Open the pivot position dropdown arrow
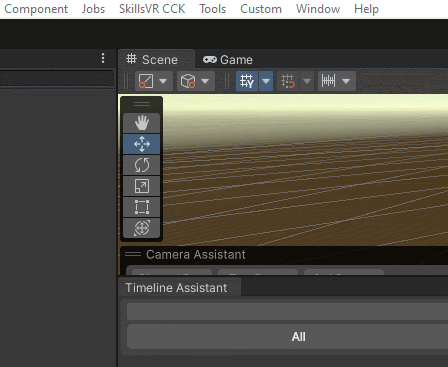Screen dimensions: 448x367 tap(163, 81)
